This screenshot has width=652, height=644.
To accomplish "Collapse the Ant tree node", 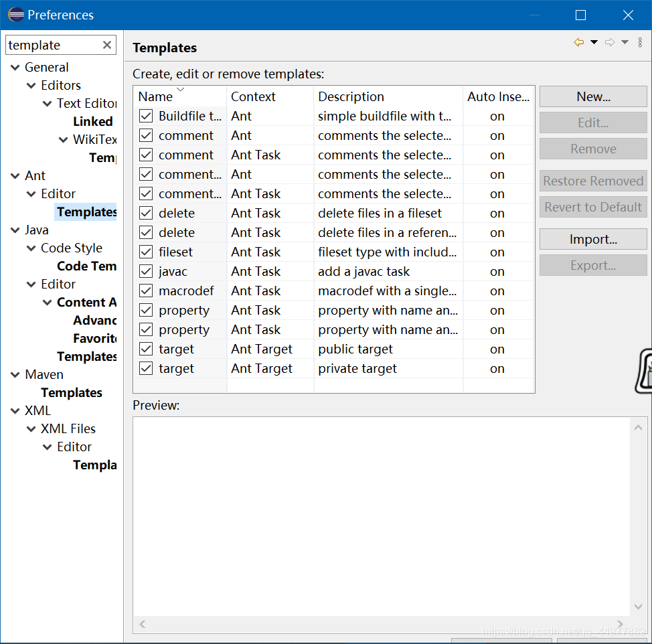I will [15, 176].
